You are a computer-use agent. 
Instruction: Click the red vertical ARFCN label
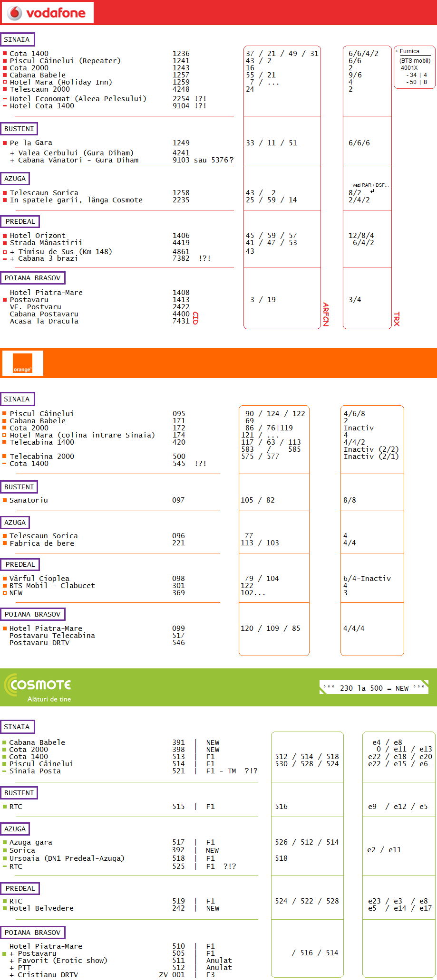[x=326, y=314]
